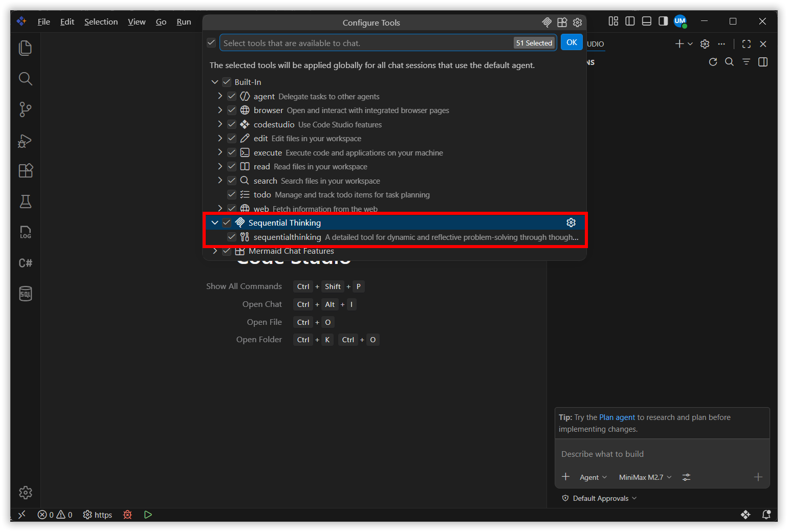Viewport: 788px width, 532px height.
Task: Uncheck the Sequential Thinking server checkbox
Action: [227, 223]
